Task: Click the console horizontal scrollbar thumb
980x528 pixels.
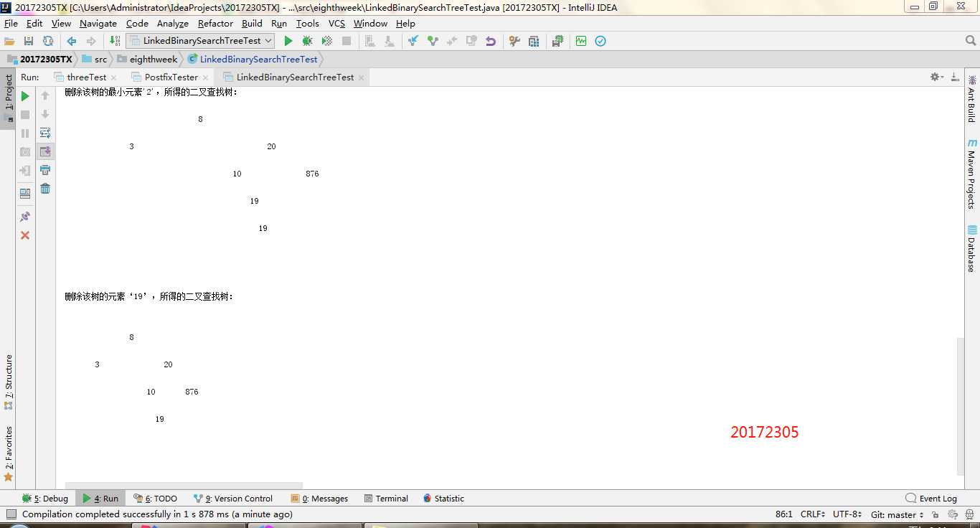Action: [184, 486]
